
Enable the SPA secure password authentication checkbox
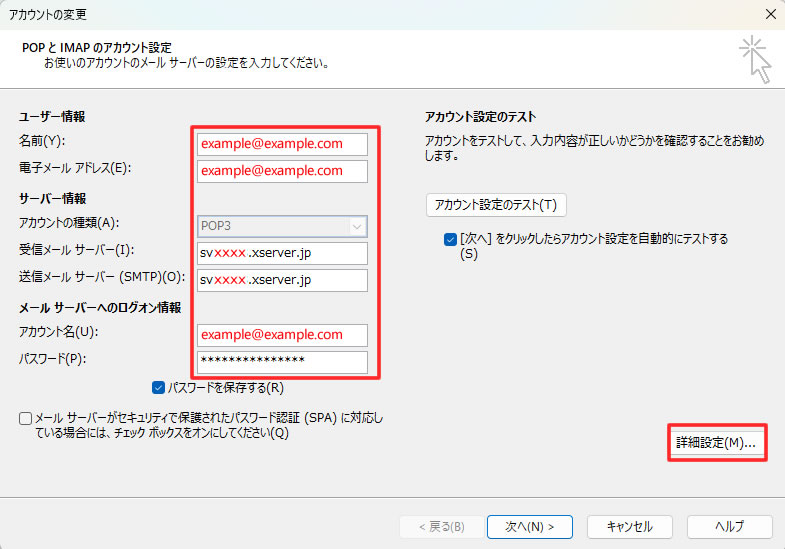tap(25, 418)
